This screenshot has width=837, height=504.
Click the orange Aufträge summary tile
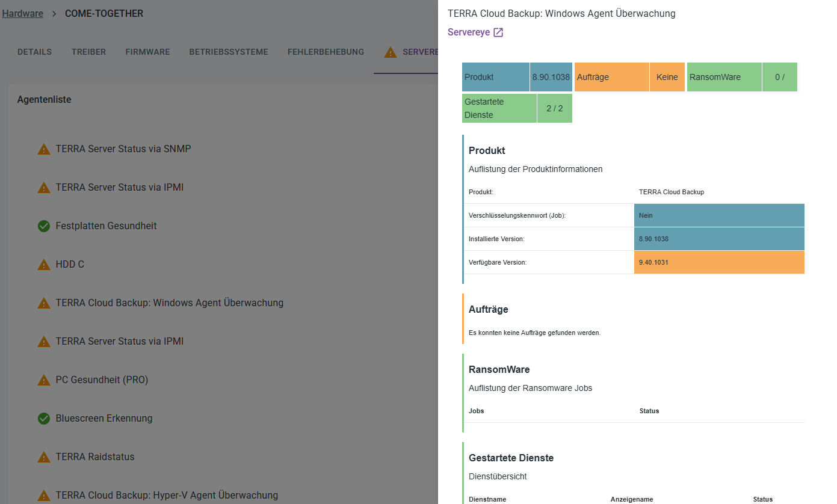pos(630,77)
